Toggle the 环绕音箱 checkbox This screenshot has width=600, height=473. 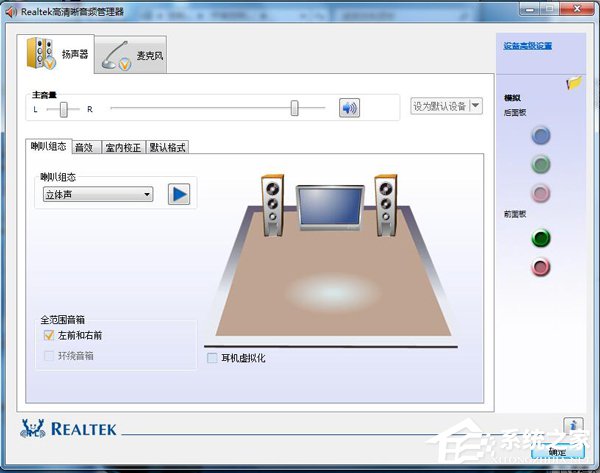(49, 356)
